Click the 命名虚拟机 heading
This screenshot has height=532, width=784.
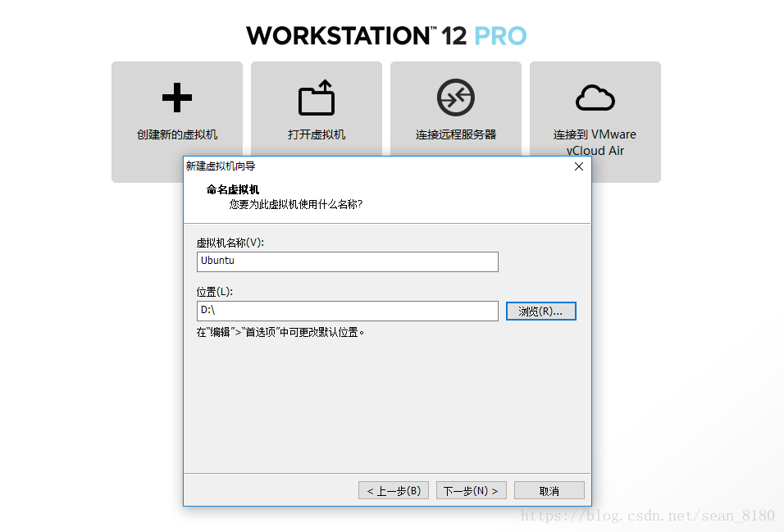coord(233,189)
